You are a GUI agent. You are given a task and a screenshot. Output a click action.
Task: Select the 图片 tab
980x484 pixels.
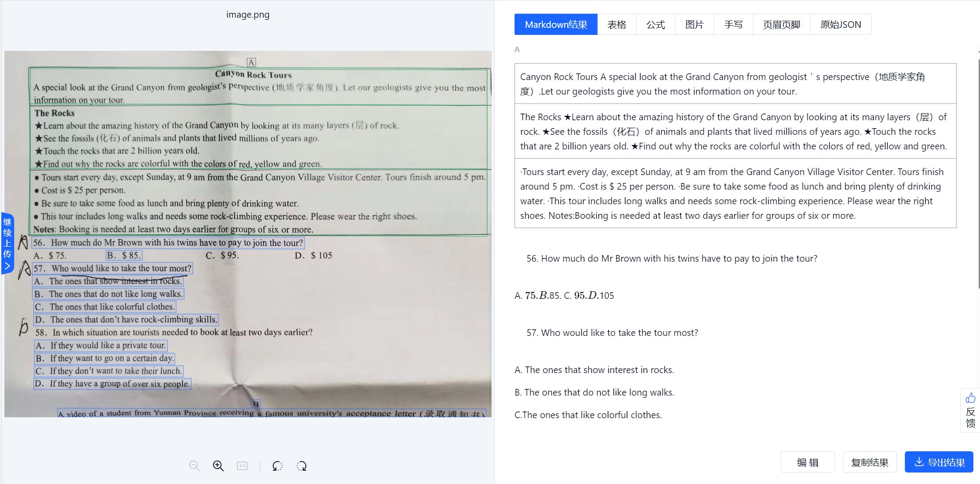coord(694,24)
